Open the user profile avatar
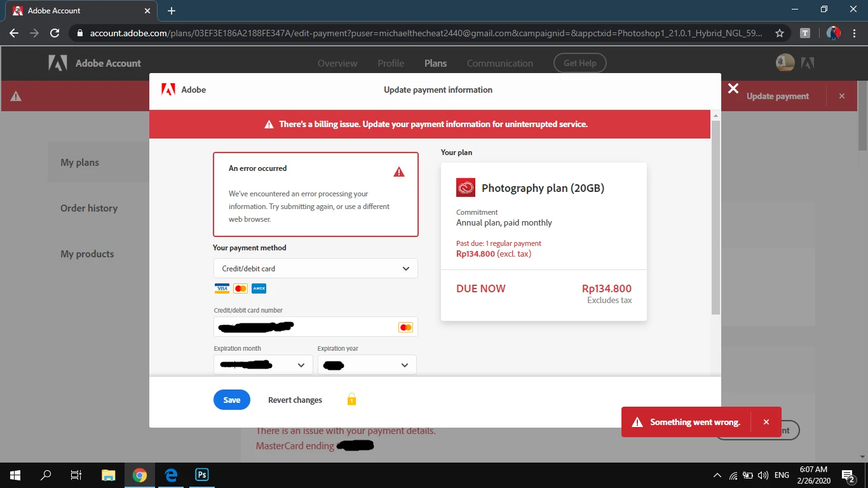 [785, 63]
